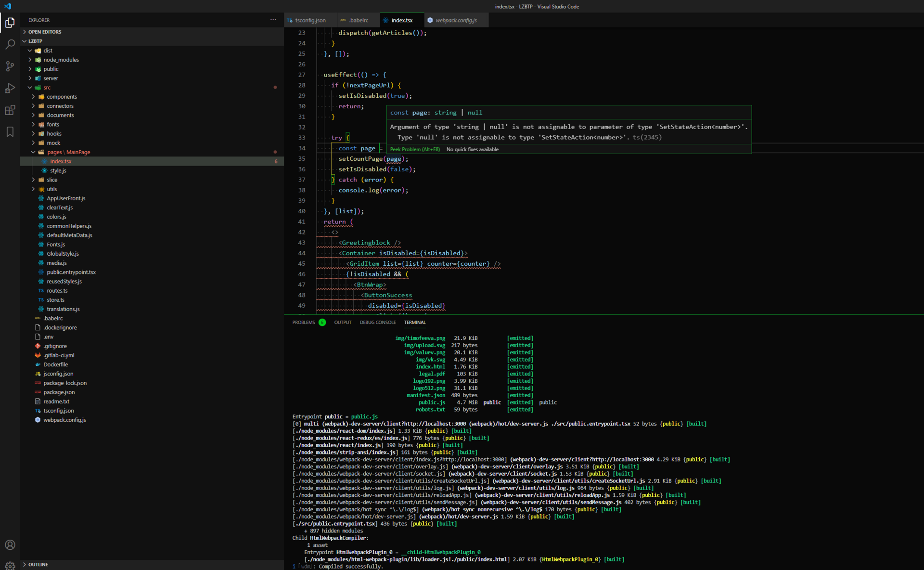Viewport: 924px width, 570px height.
Task: Click the TypeScript icon beside routes.ts
Action: pyautogui.click(x=41, y=291)
